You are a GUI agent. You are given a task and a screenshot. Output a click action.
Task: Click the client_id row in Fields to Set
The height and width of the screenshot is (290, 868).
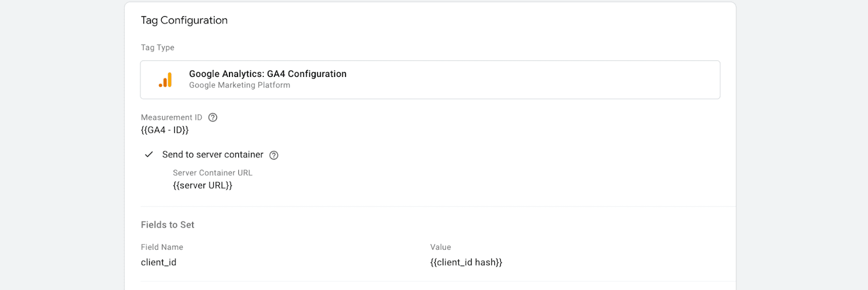point(438,262)
